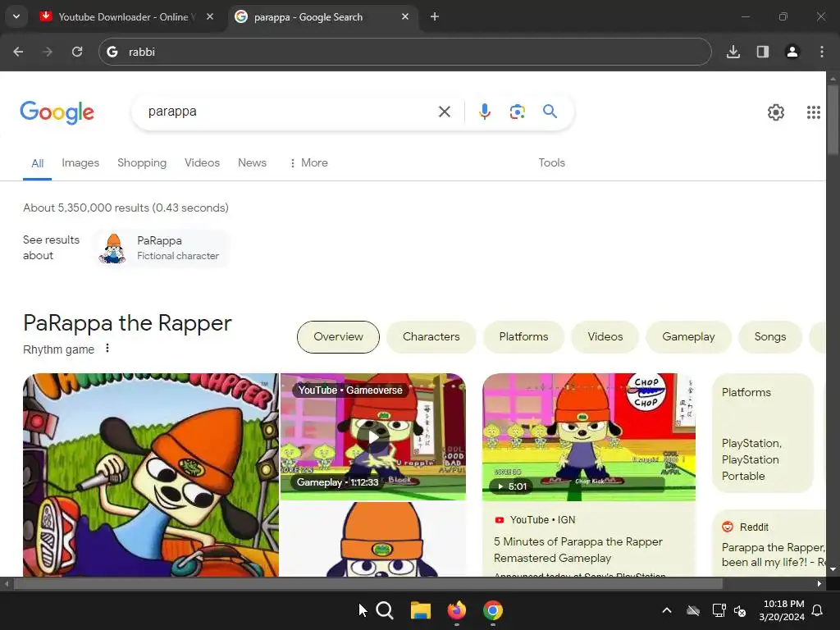Open PaRappa Fictional character result
Image resolution: width=840 pixels, height=630 pixels.
(x=163, y=248)
